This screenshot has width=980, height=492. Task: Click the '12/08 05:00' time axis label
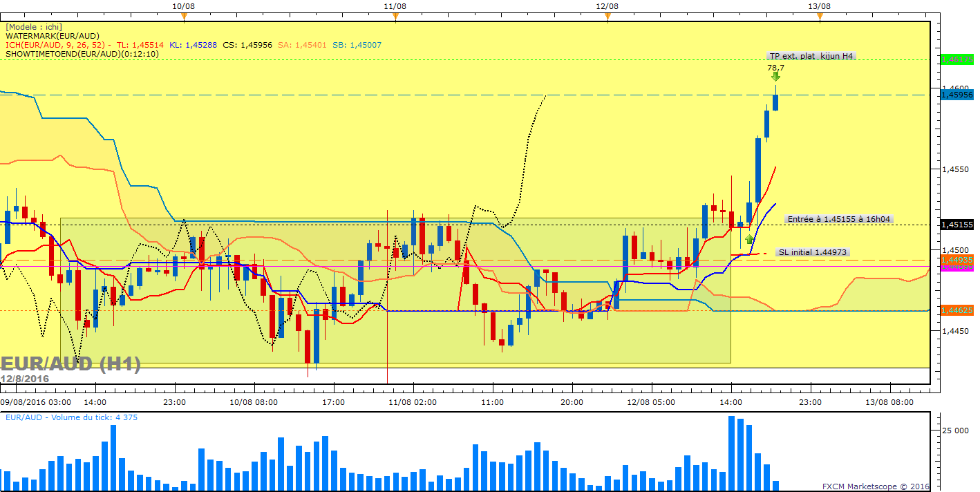tap(652, 401)
